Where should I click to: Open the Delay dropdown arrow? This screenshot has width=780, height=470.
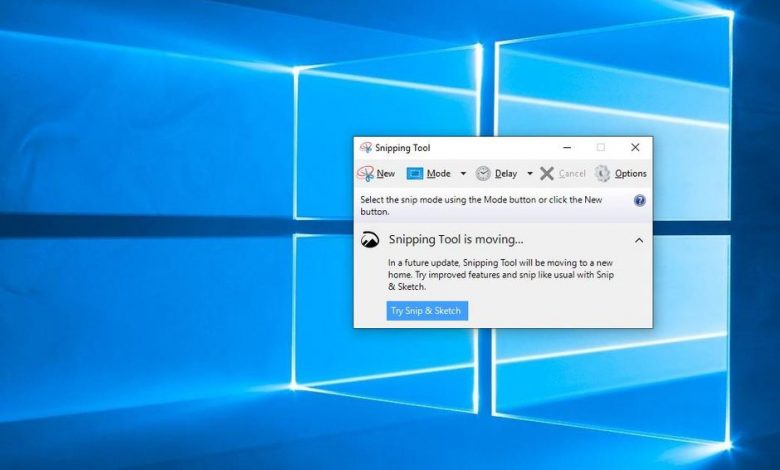(530, 173)
